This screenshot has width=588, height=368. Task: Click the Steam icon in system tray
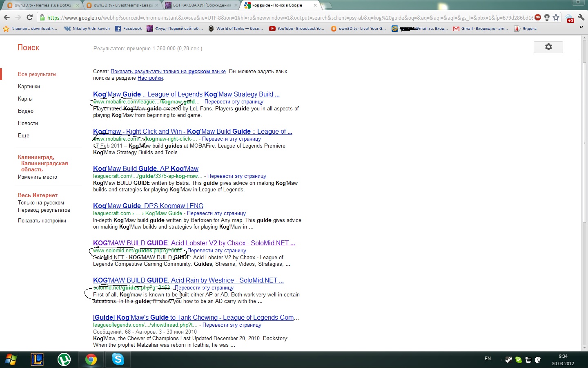point(508,360)
